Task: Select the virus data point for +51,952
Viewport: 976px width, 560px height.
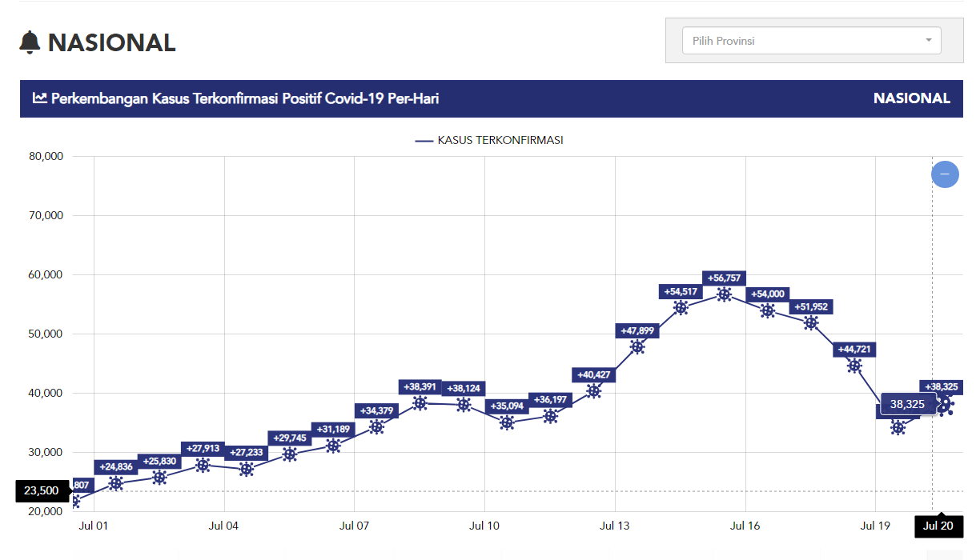Action: click(811, 323)
